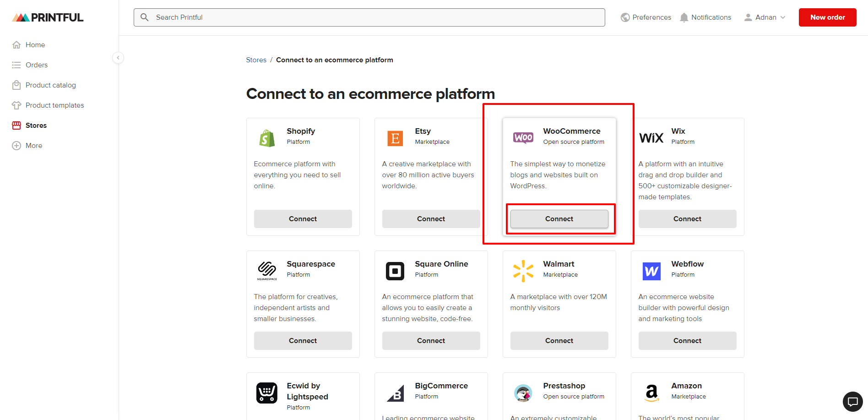Viewport: 868px width, 420px height.
Task: Click the Ecwid shopping cart logo
Action: point(267,393)
